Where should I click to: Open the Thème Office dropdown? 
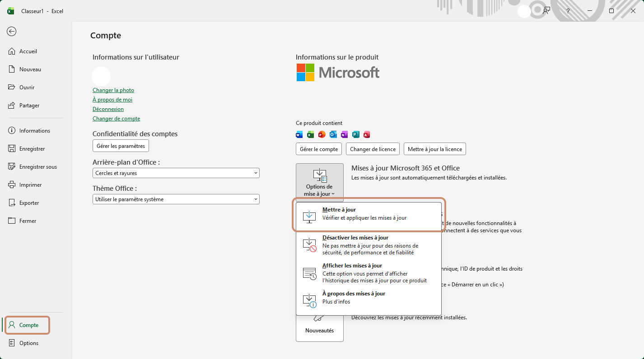coord(176,199)
